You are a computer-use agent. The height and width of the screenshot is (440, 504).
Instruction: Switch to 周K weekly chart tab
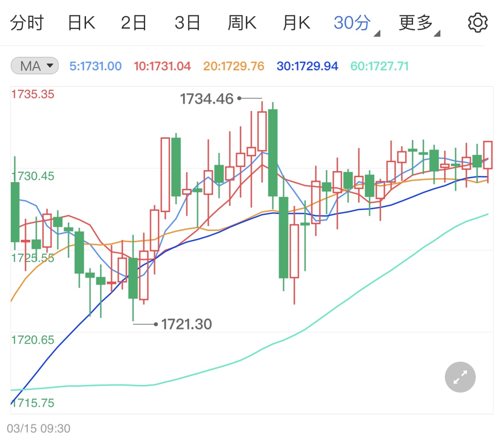pos(242,23)
